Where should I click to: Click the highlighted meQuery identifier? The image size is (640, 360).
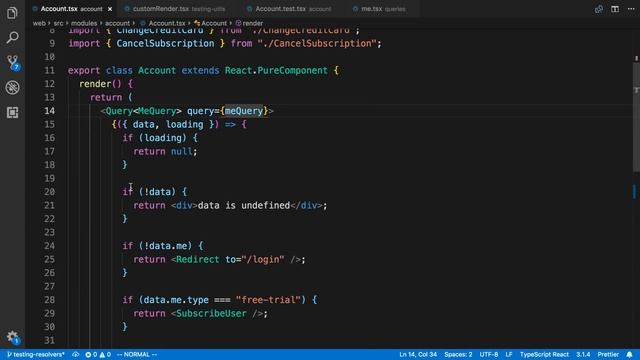[x=244, y=111]
